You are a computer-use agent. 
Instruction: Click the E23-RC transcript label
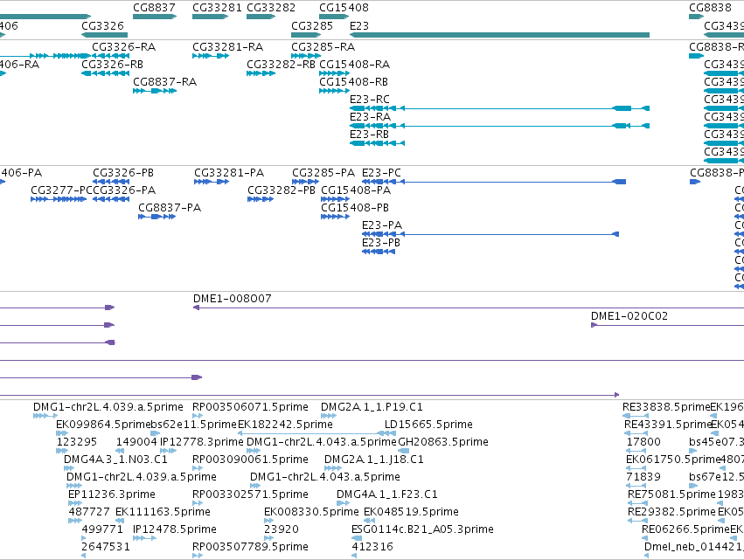370,100
